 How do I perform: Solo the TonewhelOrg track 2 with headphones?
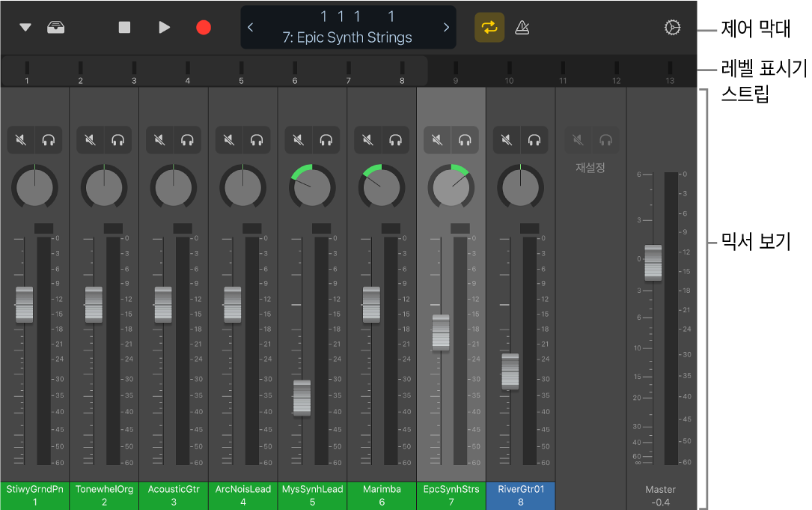click(x=118, y=140)
